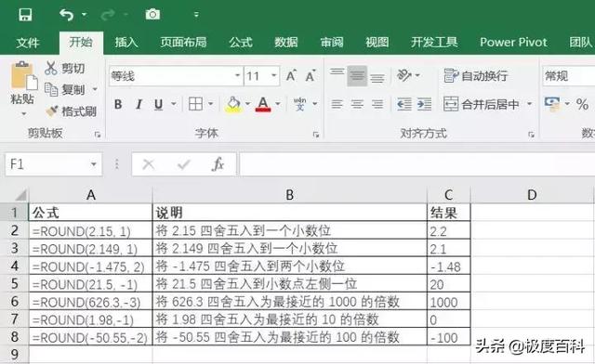
Task: Open the font color dropdown arrow
Action: click(x=278, y=103)
